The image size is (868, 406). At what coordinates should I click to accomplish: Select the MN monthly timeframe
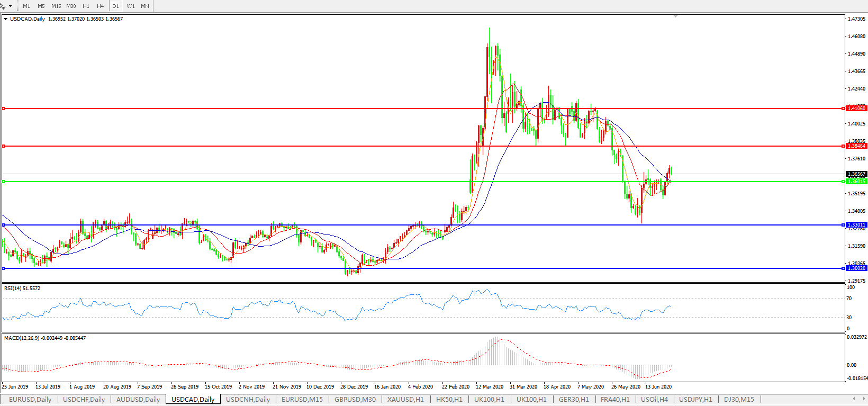(144, 6)
